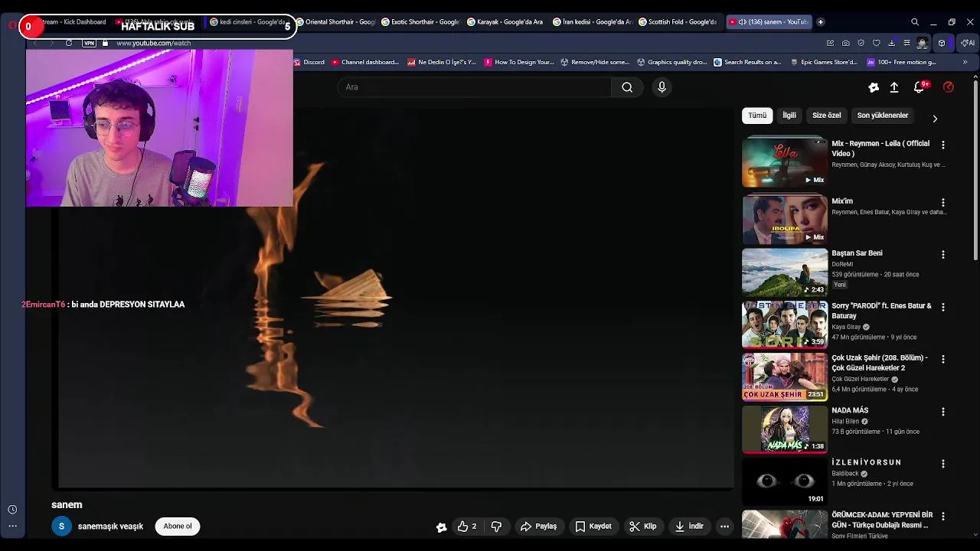Open options for Mix'im video
This screenshot has width=980, height=551.
click(x=943, y=203)
